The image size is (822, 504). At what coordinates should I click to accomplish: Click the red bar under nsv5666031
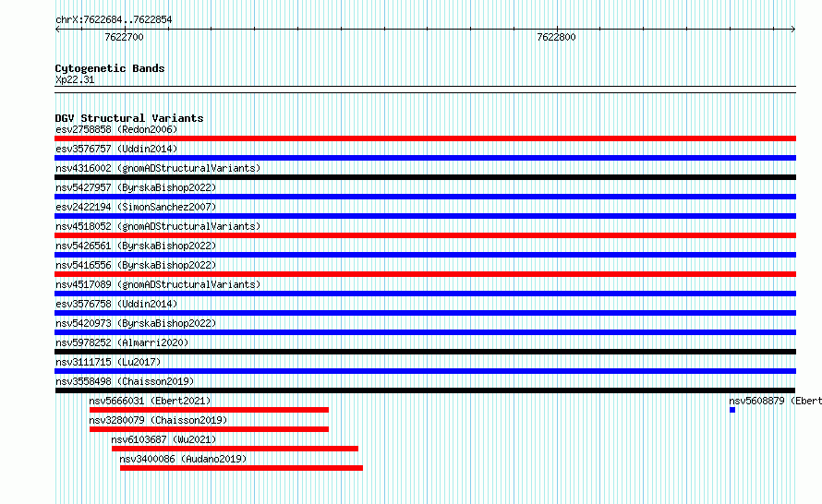pos(209,410)
